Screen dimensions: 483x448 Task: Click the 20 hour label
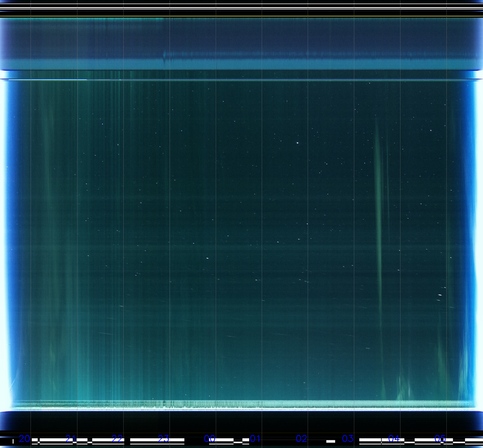coord(24,439)
